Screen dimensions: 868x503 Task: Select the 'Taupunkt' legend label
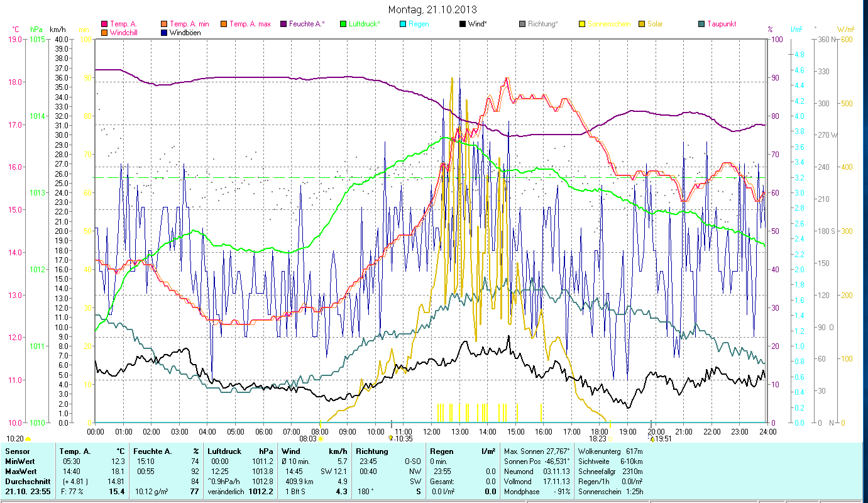click(722, 24)
